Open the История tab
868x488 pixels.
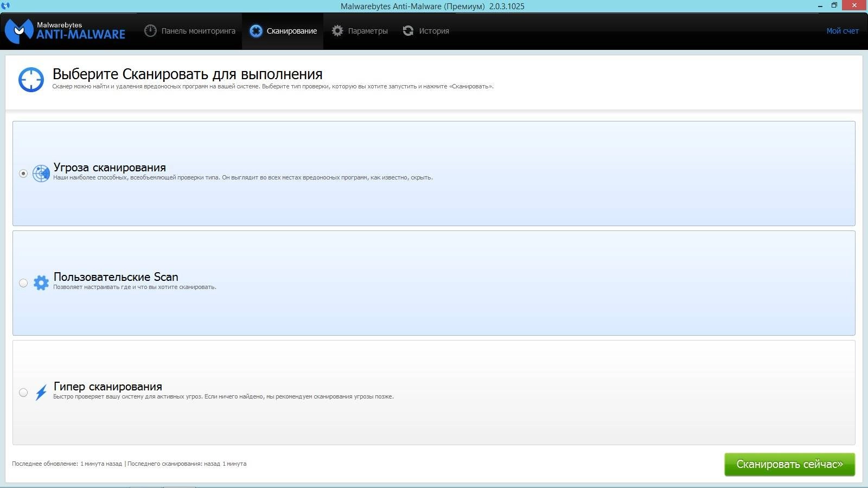(x=426, y=31)
